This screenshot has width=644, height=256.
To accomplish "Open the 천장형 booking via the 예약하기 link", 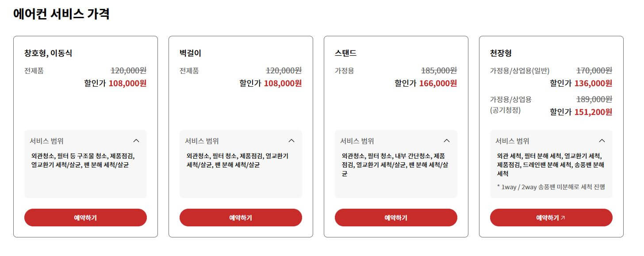I will [551, 217].
